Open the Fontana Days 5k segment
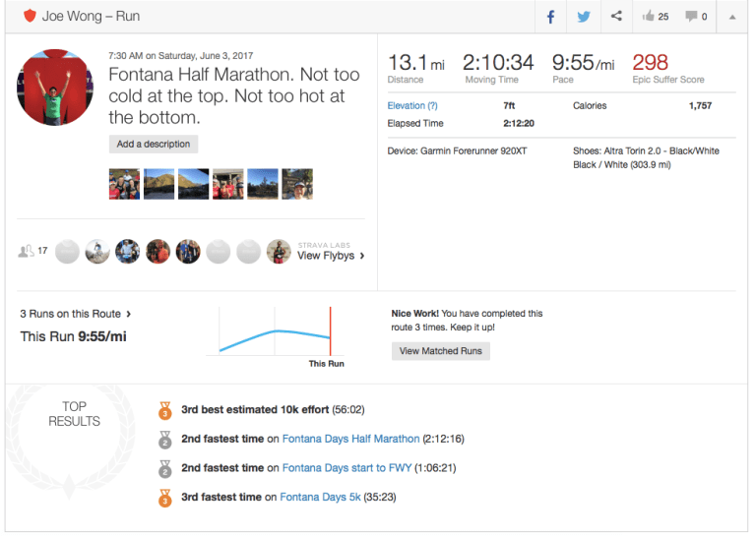This screenshot has width=756, height=536. coord(321,498)
